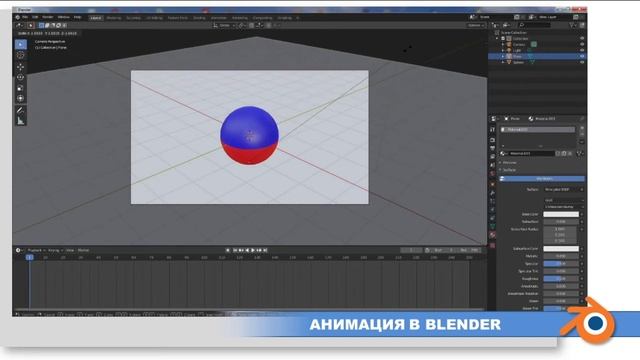Image resolution: width=640 pixels, height=360 pixels.
Task: Select the Cursor tool in the toolbar
Action: [x=20, y=55]
